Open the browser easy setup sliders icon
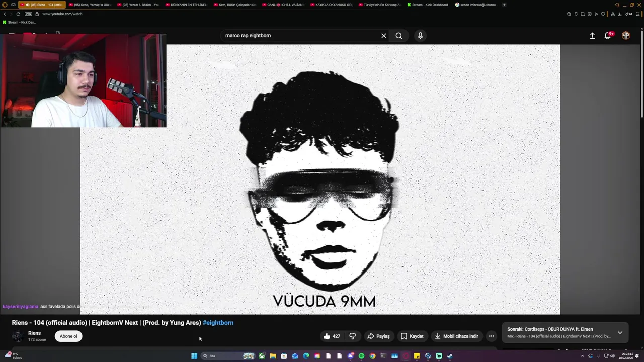Viewport: 644px width, 362px height. coord(637,14)
